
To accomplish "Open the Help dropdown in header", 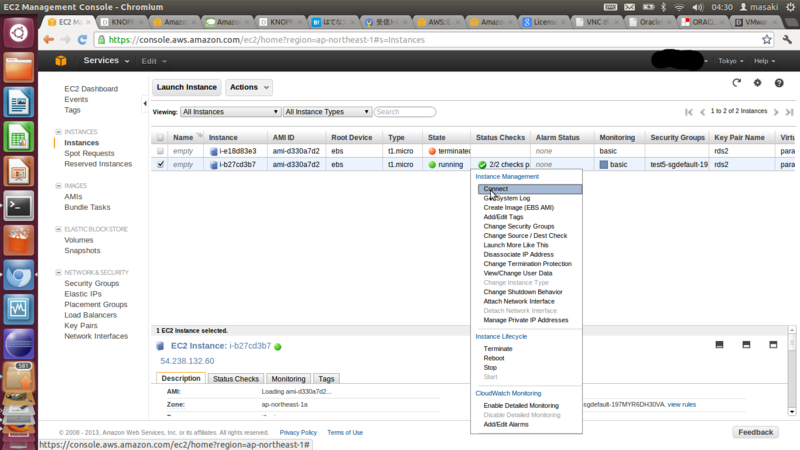I will 764,61.
